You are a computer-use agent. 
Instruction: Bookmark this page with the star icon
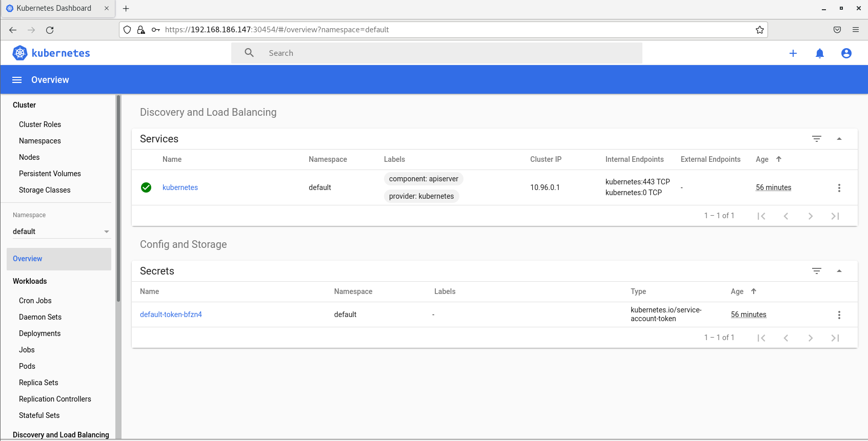coord(759,30)
